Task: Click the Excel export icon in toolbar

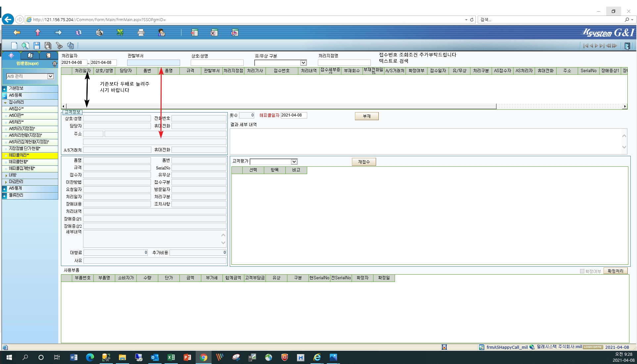Action: click(120, 32)
